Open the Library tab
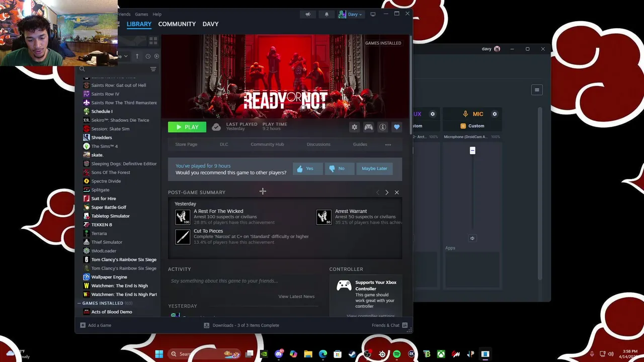This screenshot has width=644, height=362. coord(139,24)
